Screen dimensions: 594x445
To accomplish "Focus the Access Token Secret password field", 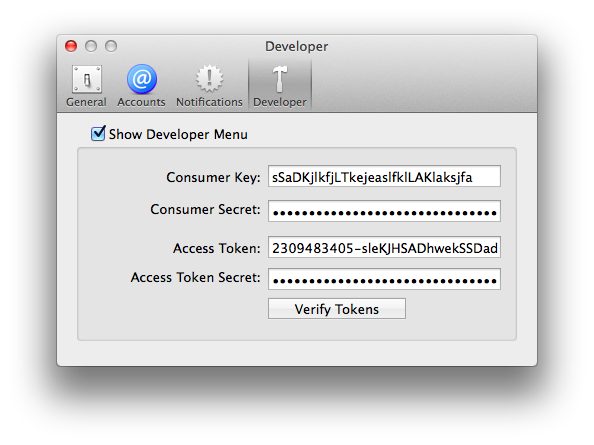I will 384,279.
